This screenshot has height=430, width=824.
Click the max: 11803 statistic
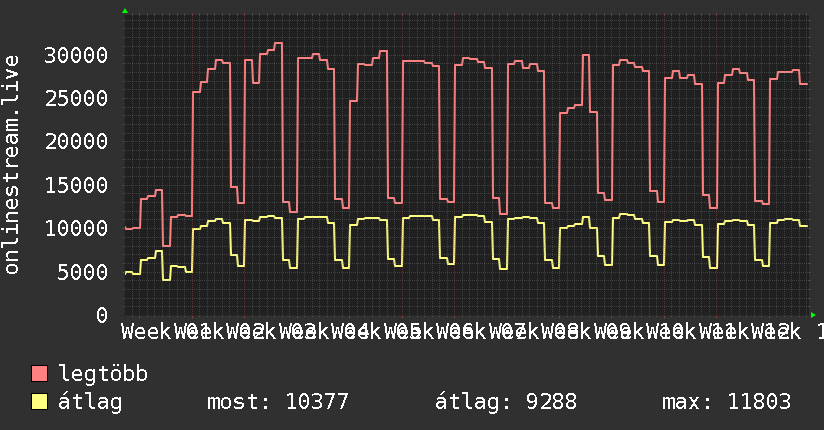coord(726,402)
